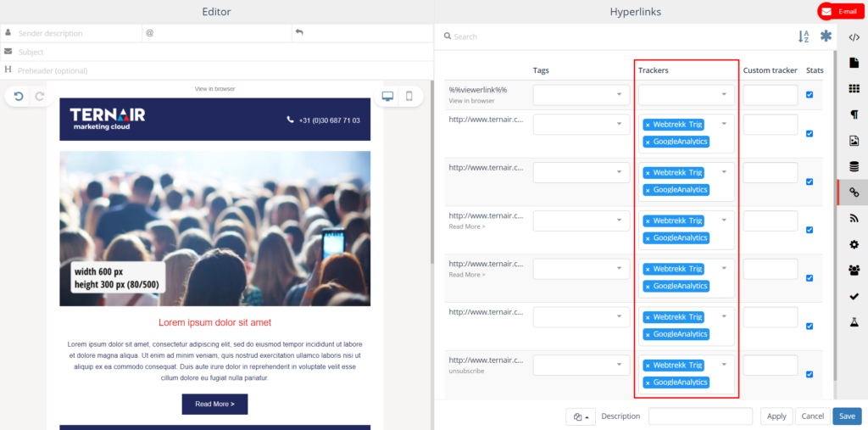Select the crowd hero image in email
This screenshot has width=868, height=430.
(214, 228)
